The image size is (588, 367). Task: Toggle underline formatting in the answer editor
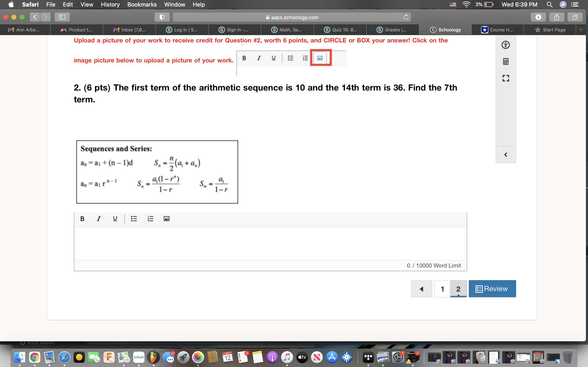115,218
